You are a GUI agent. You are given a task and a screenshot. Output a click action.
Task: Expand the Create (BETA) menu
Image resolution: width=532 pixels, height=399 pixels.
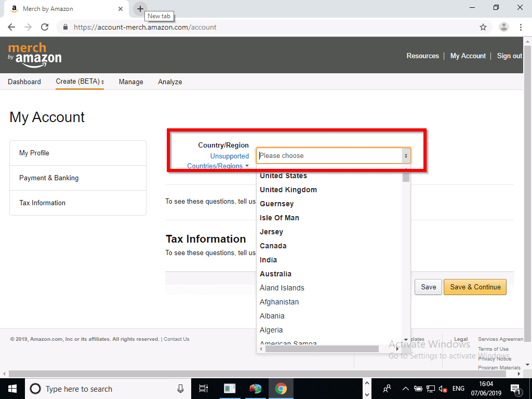pyautogui.click(x=79, y=82)
